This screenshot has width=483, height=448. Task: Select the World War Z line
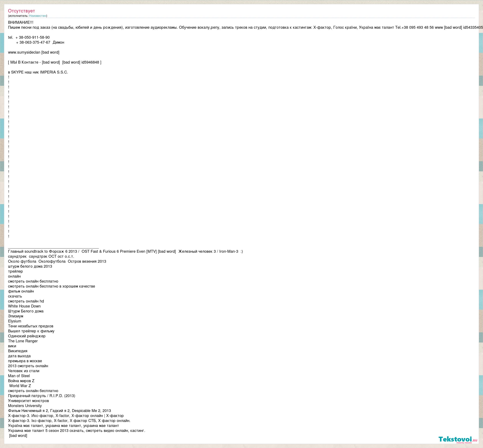click(x=20, y=386)
